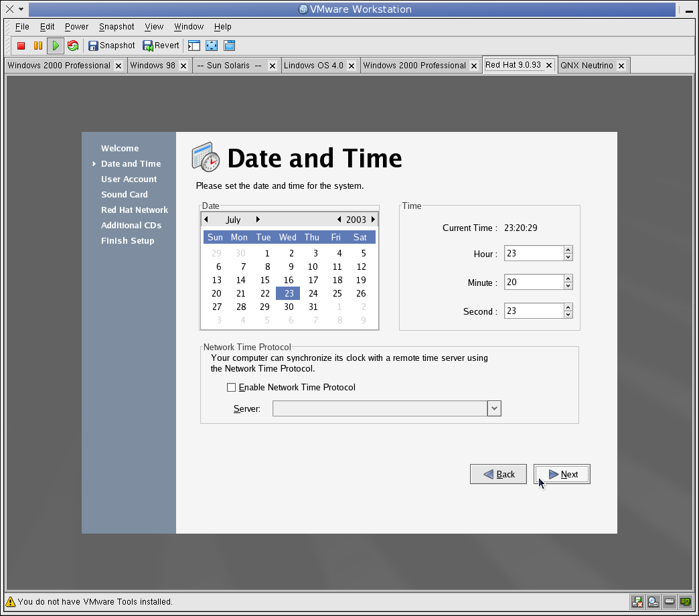Click the Reset virtual machine icon
The image size is (699, 616).
pos(73,46)
